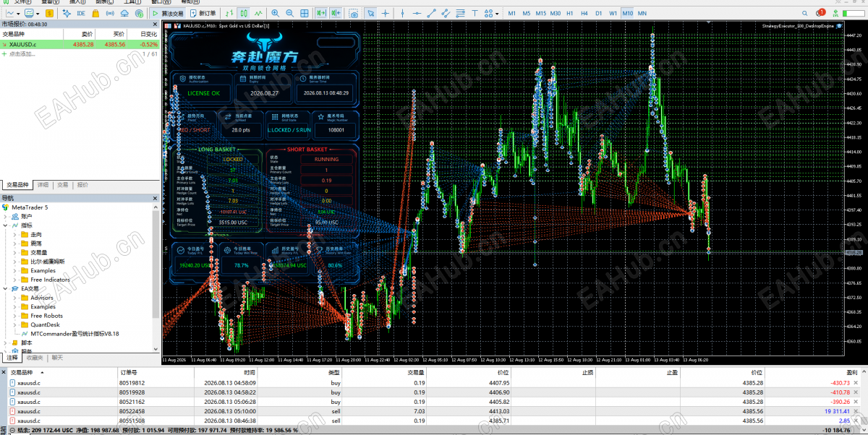Select MTCommander盈亏统计指标V8.18 indicator
Screen dimensions: 868x435
[75, 334]
